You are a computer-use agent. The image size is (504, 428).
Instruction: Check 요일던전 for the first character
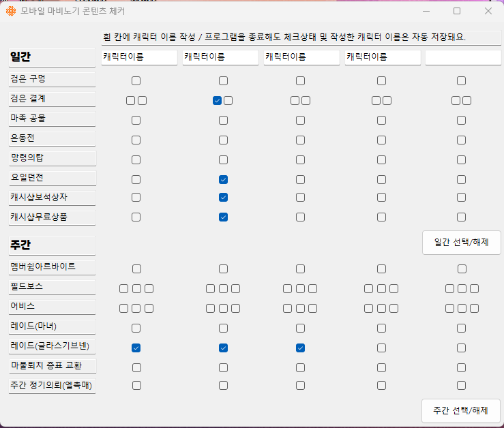pyautogui.click(x=136, y=180)
